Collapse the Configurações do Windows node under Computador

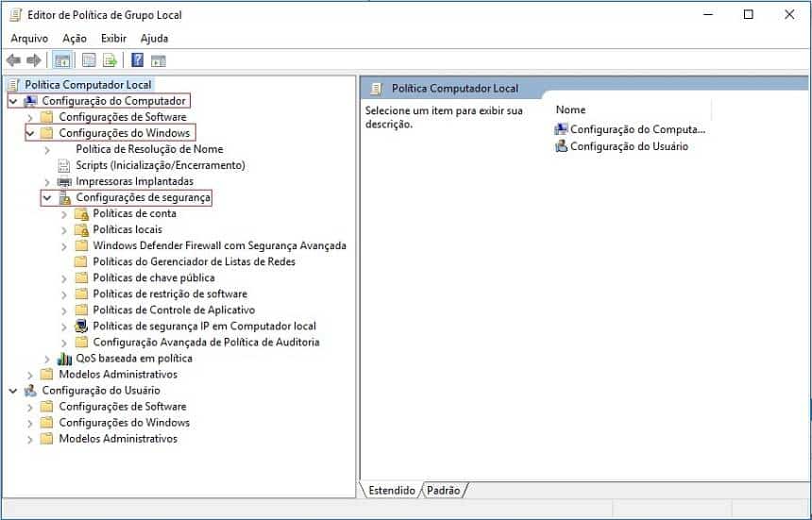click(x=30, y=133)
